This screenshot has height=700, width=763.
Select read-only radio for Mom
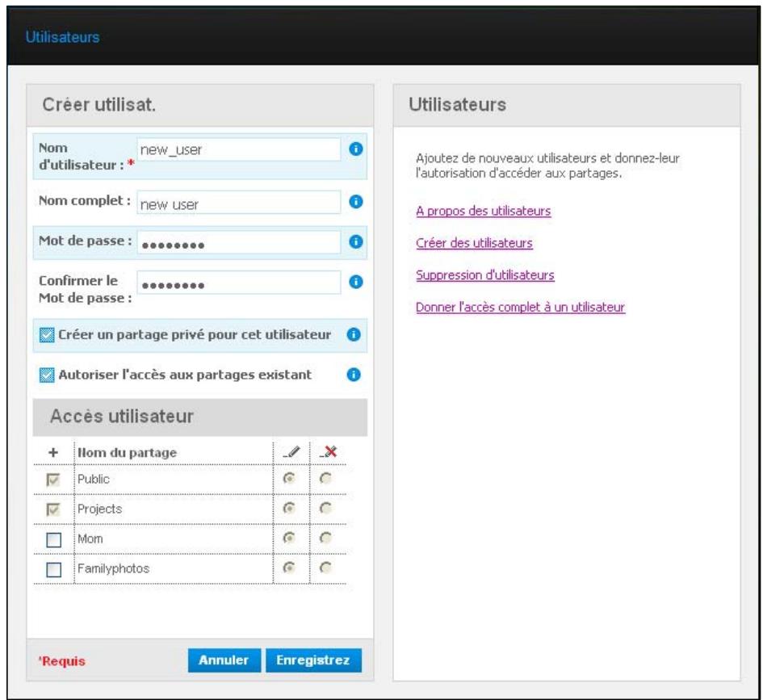click(x=325, y=538)
